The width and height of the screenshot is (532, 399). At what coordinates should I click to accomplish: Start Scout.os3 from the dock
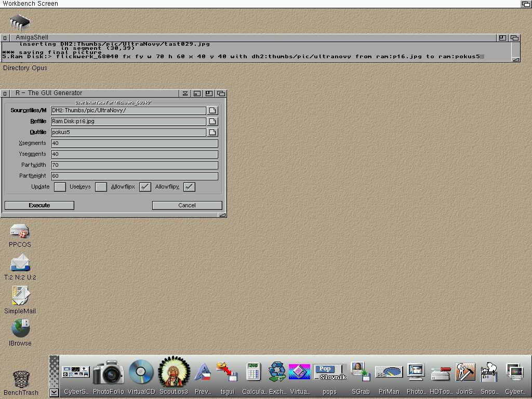coord(174,373)
